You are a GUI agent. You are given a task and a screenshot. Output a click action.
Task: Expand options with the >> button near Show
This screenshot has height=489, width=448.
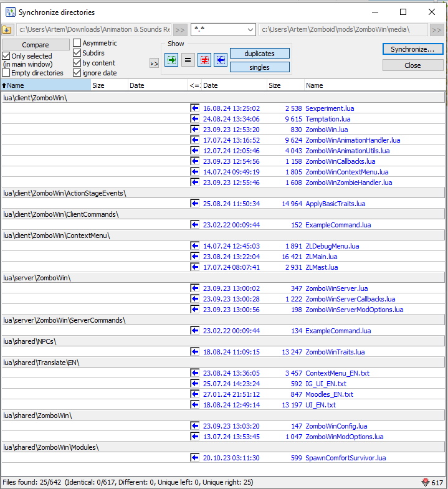[x=154, y=63]
